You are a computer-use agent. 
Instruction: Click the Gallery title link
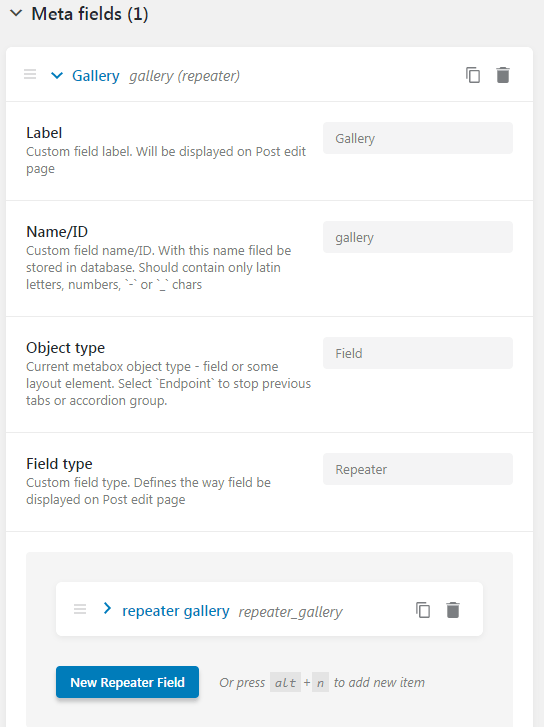click(x=96, y=76)
